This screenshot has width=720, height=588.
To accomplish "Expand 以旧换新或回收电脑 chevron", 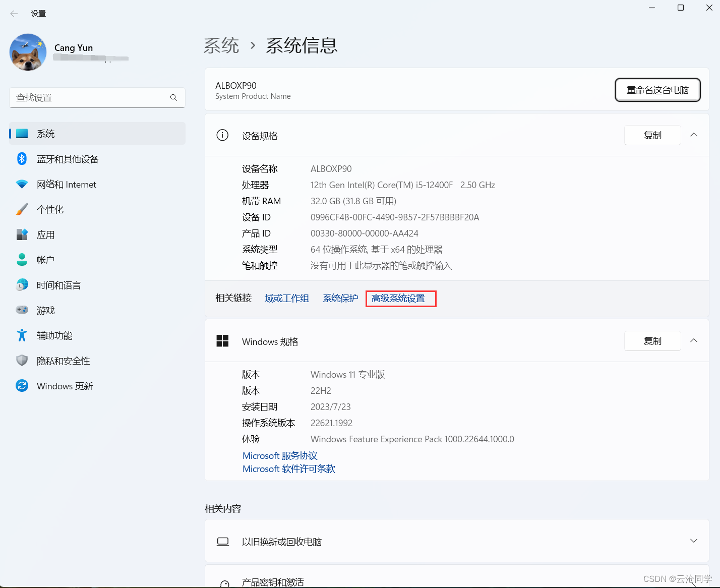I will (694, 541).
